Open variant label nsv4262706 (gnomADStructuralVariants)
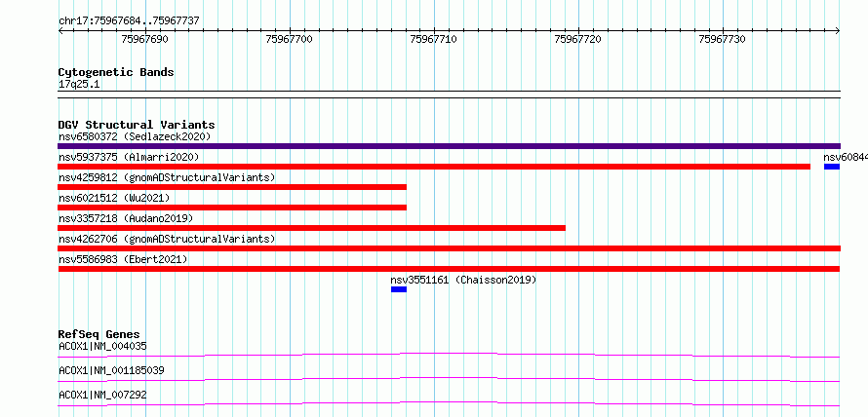The height and width of the screenshot is (417, 868). (x=167, y=239)
